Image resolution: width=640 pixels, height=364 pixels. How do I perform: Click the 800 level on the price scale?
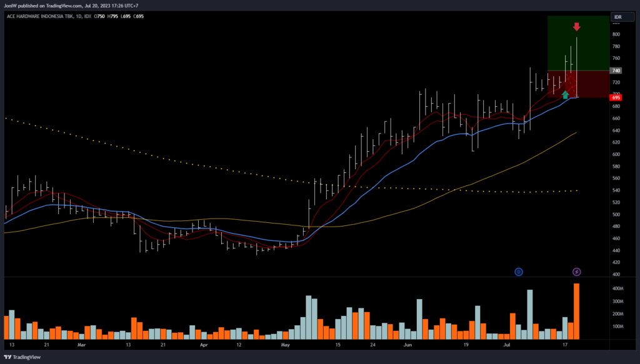(616, 34)
